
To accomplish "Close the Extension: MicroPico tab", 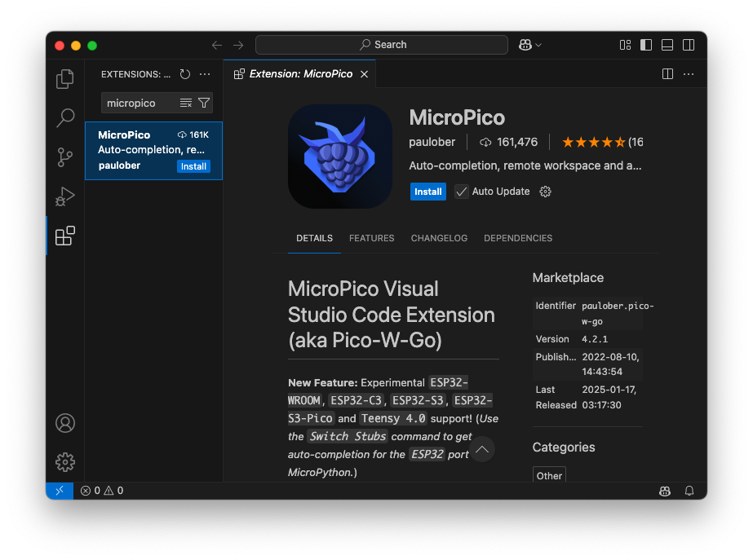I will pyautogui.click(x=365, y=74).
